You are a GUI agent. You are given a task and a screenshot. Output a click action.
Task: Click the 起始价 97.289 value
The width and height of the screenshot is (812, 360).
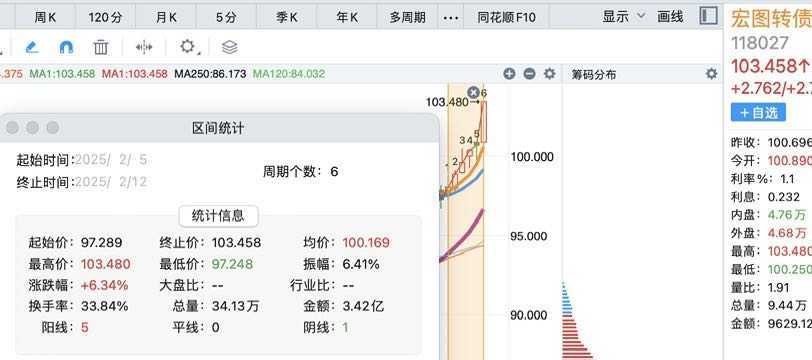click(x=102, y=242)
